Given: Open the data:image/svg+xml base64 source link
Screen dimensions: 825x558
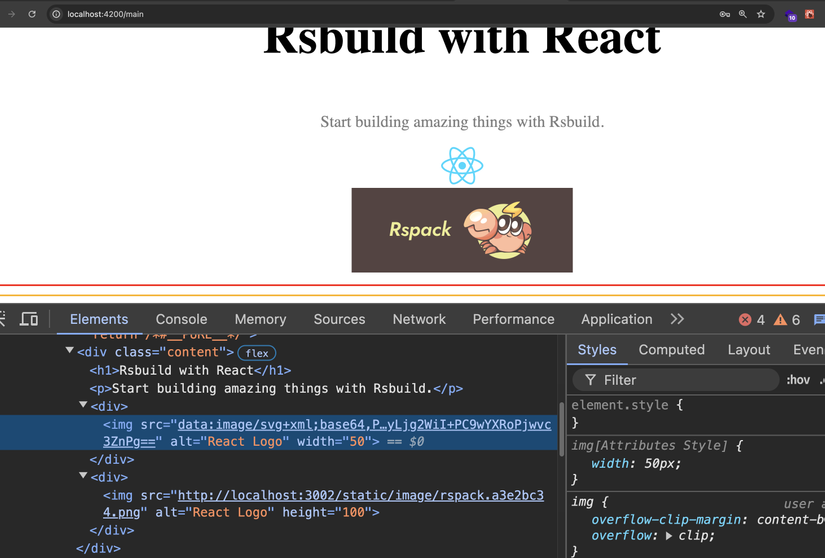Looking at the screenshot, I should point(327,433).
